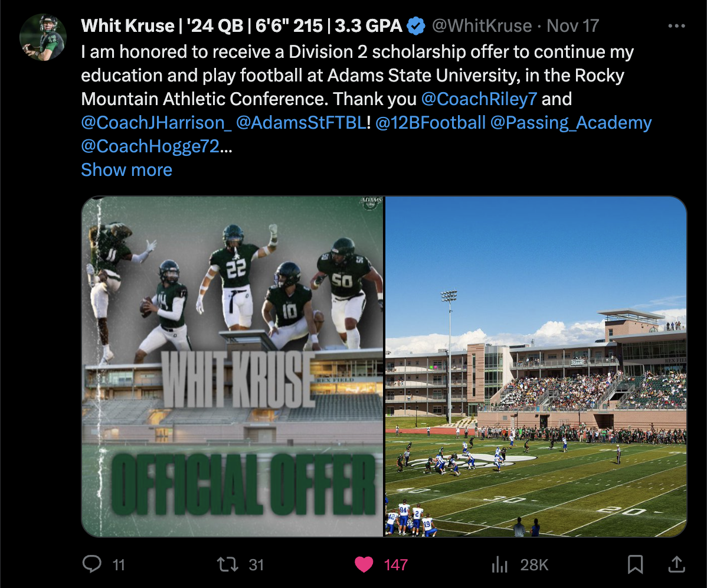Screen dimensions: 707x588
Task: Open the @CoachJHarrison_ mention
Action: coord(156,123)
